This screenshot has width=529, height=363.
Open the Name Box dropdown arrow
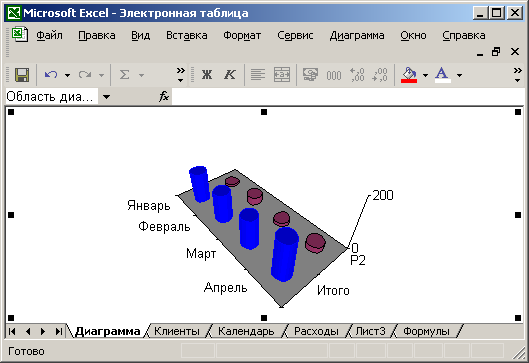point(106,97)
